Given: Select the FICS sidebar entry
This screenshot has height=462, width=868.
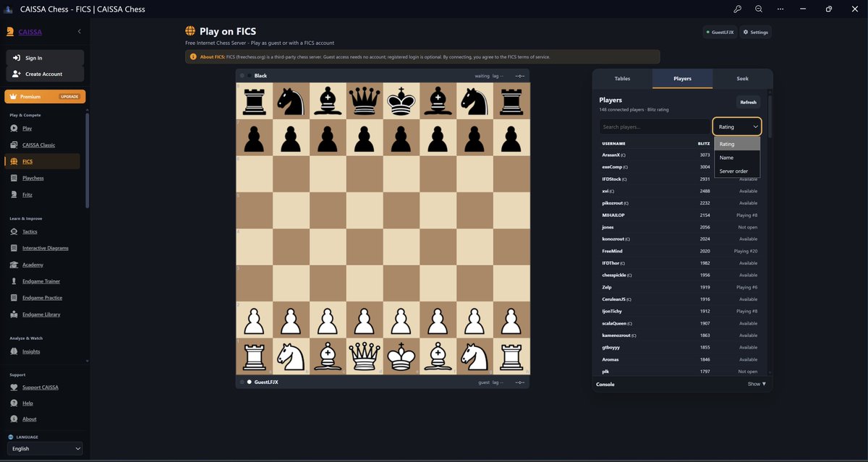Looking at the screenshot, I should pyautogui.click(x=43, y=161).
